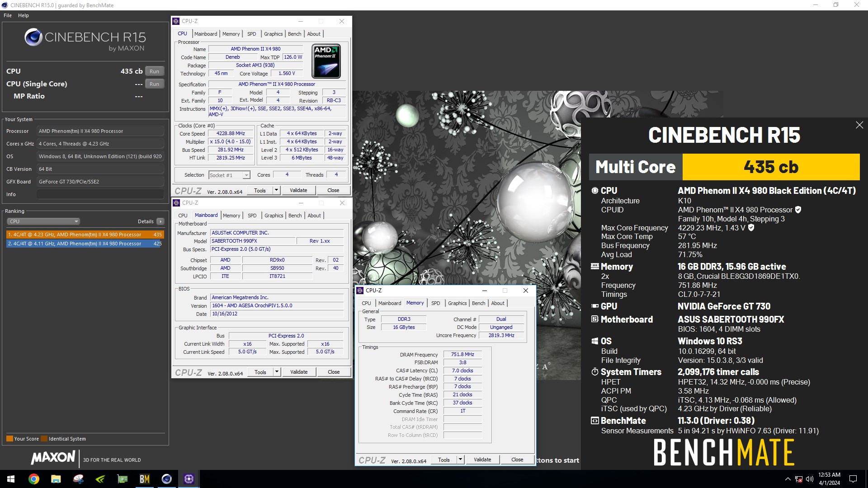Open the Cinebench Help menu

[x=24, y=15]
